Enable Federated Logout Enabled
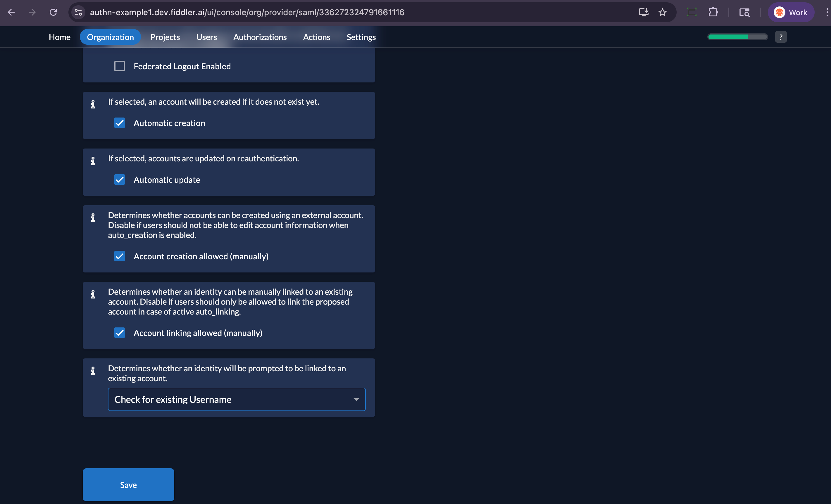 coord(119,66)
